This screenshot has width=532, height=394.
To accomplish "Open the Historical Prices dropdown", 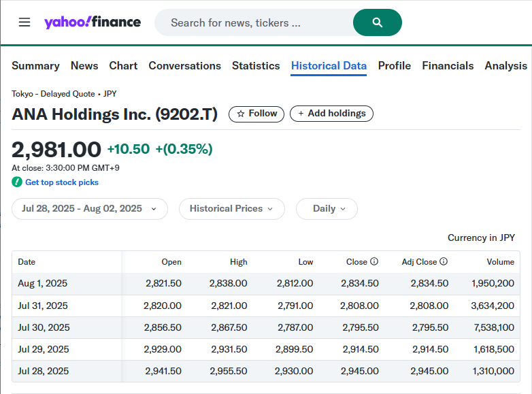I will point(231,209).
